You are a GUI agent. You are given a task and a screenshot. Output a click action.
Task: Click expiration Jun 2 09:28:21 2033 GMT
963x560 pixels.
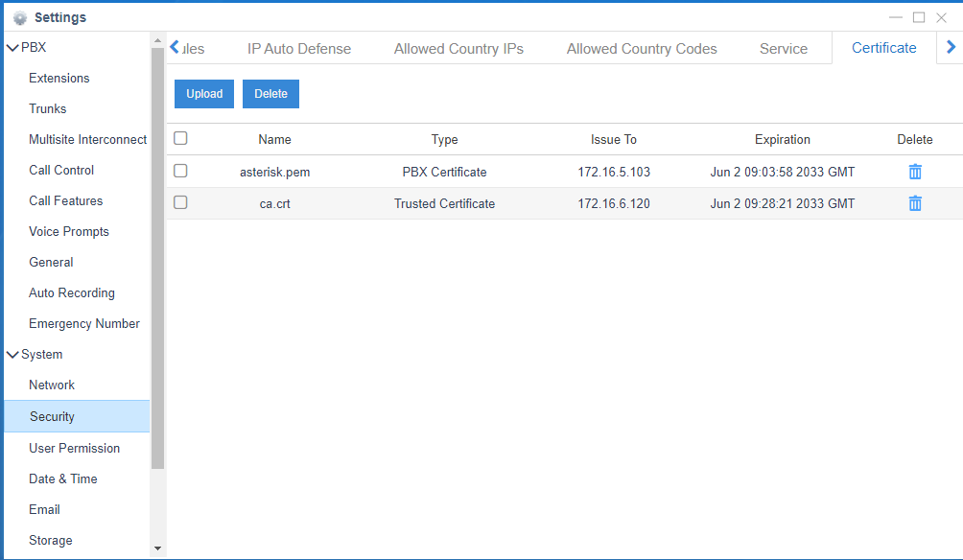point(783,204)
